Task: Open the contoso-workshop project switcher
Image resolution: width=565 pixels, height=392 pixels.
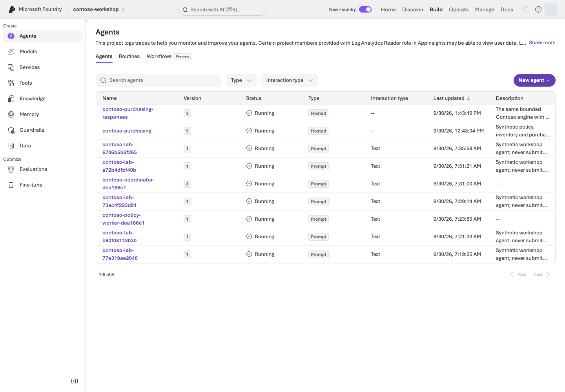Action: [99, 9]
